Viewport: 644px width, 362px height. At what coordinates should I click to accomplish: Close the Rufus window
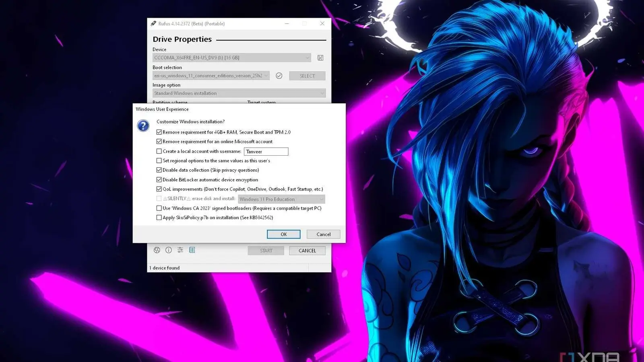point(322,24)
